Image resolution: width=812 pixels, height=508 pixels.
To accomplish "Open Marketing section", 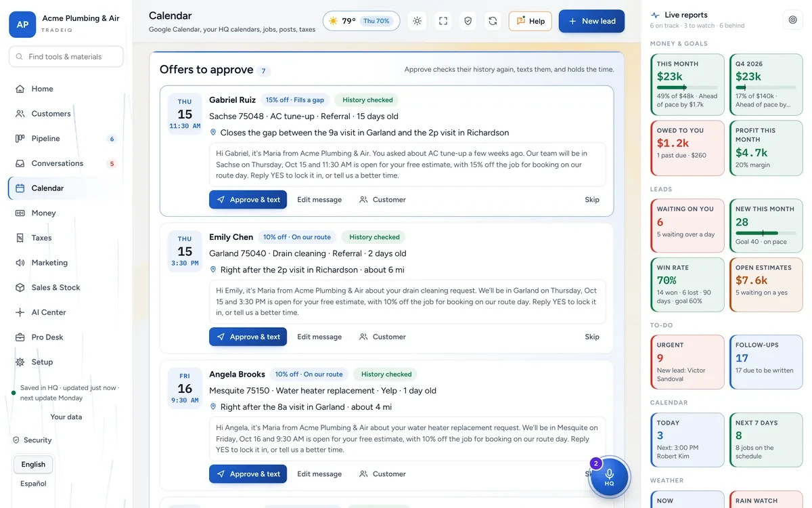I will click(66, 263).
